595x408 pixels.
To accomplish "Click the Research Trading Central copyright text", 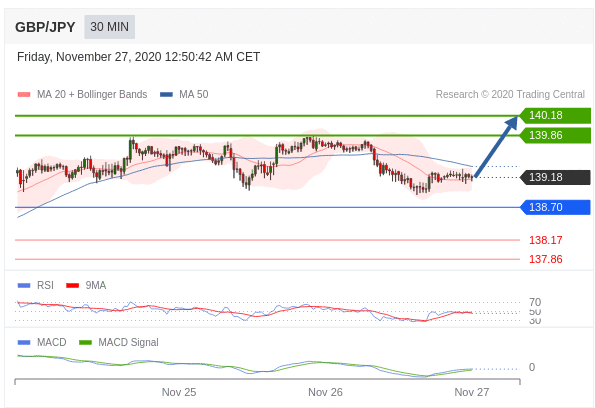I will click(510, 95).
